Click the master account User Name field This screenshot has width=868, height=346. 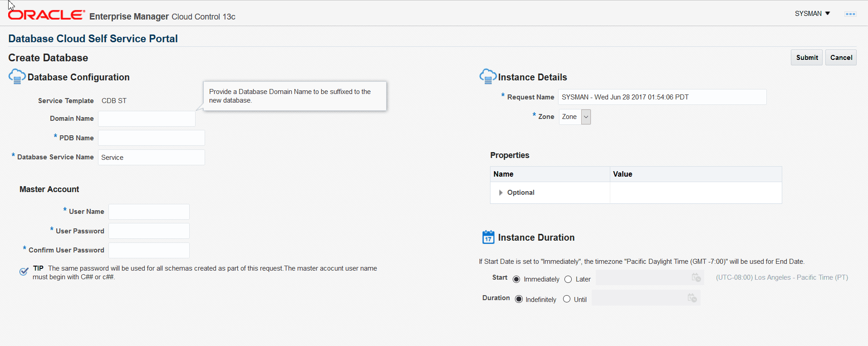(x=149, y=212)
